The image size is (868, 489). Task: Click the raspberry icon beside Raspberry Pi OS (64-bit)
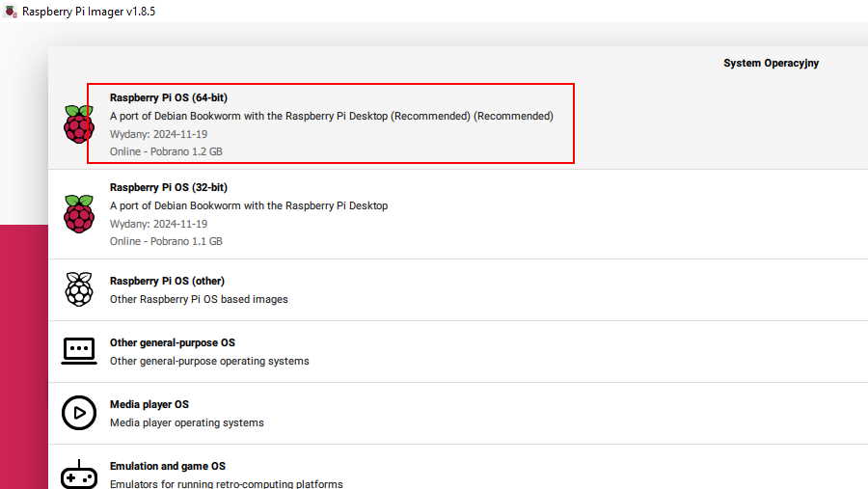pos(78,124)
